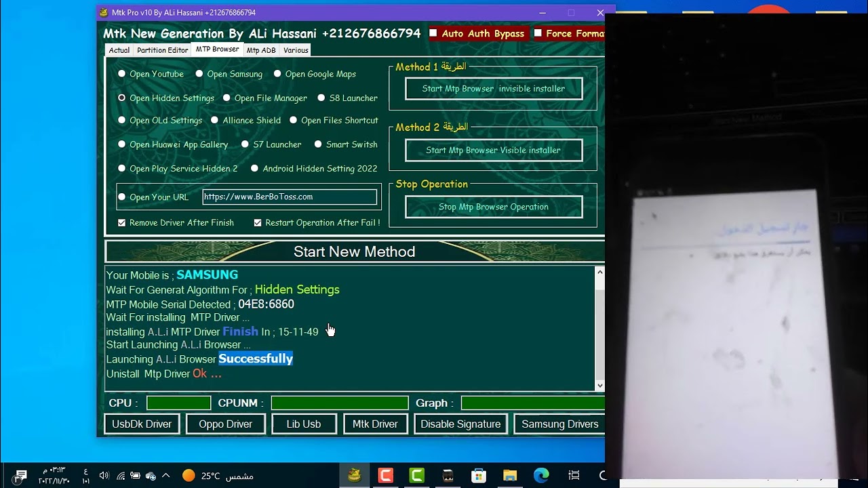Open the battery status tray icon
This screenshot has width=868, height=488.
[136, 476]
